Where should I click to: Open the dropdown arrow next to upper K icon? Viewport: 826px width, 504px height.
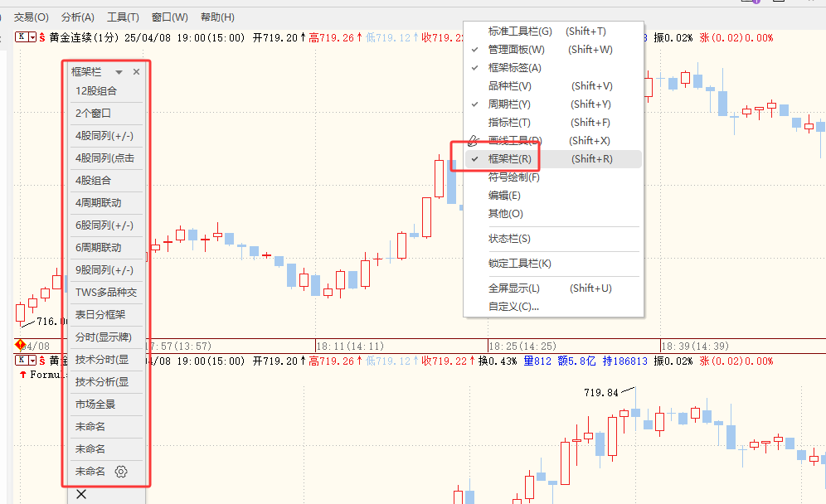[x=32, y=36]
